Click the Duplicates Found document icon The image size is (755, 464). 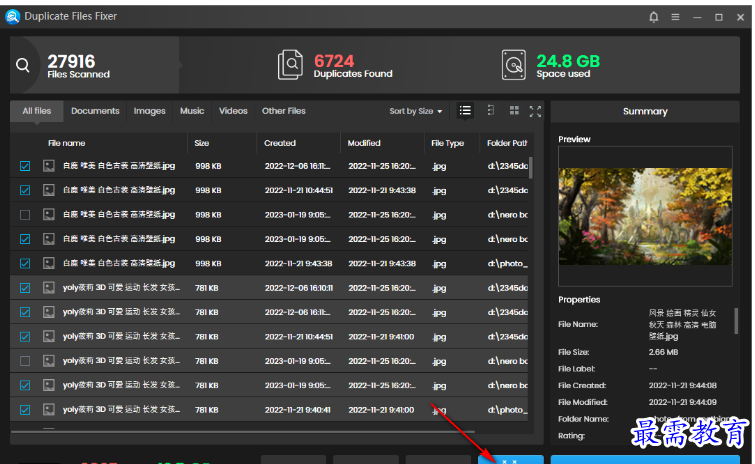click(x=290, y=64)
